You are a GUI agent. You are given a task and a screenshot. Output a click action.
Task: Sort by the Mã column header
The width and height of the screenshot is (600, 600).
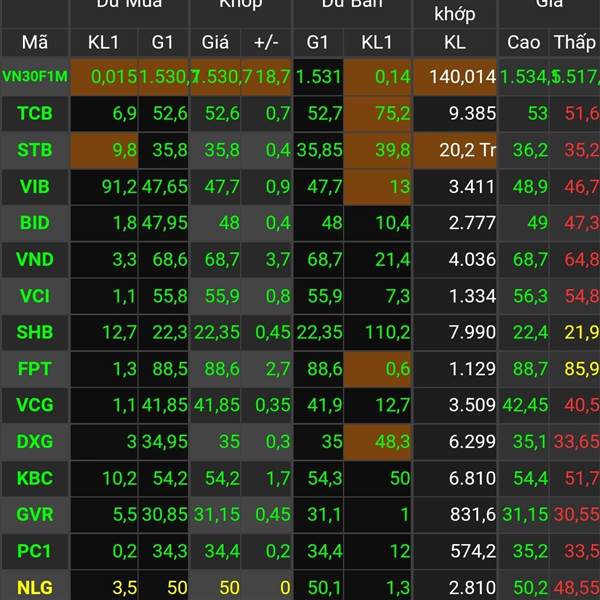35,42
